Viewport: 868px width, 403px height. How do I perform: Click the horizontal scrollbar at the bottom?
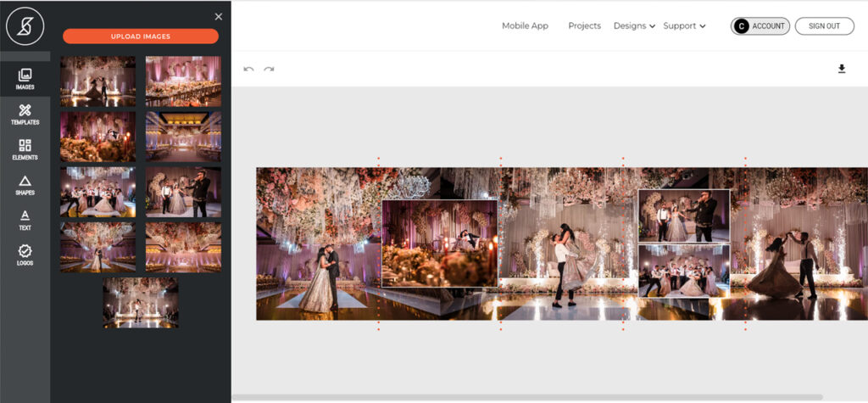(527, 397)
